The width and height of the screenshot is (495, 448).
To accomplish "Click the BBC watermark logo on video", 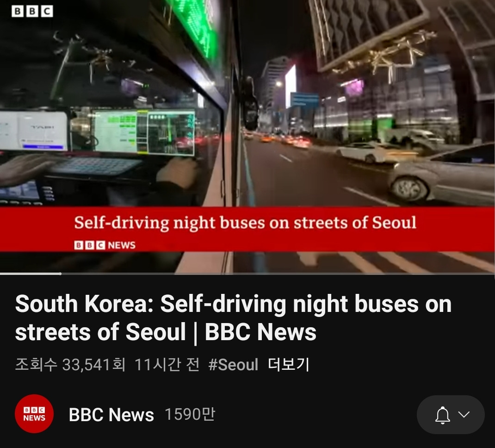I will pos(32,12).
